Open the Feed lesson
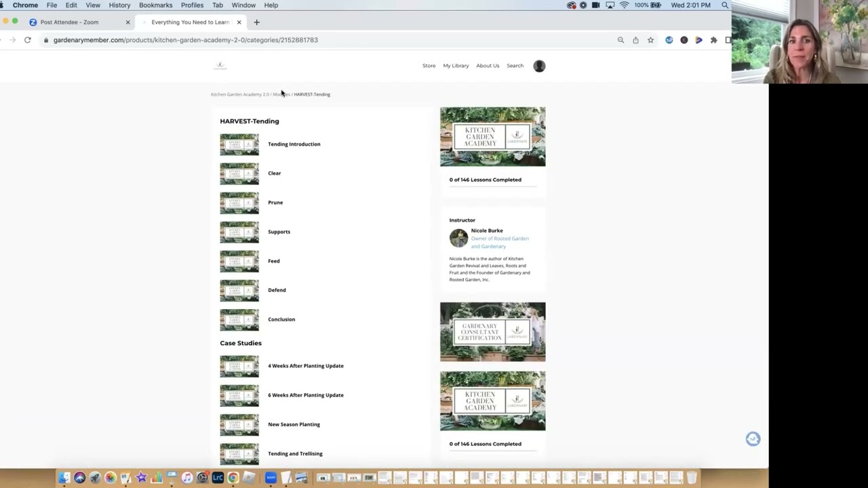 (273, 261)
